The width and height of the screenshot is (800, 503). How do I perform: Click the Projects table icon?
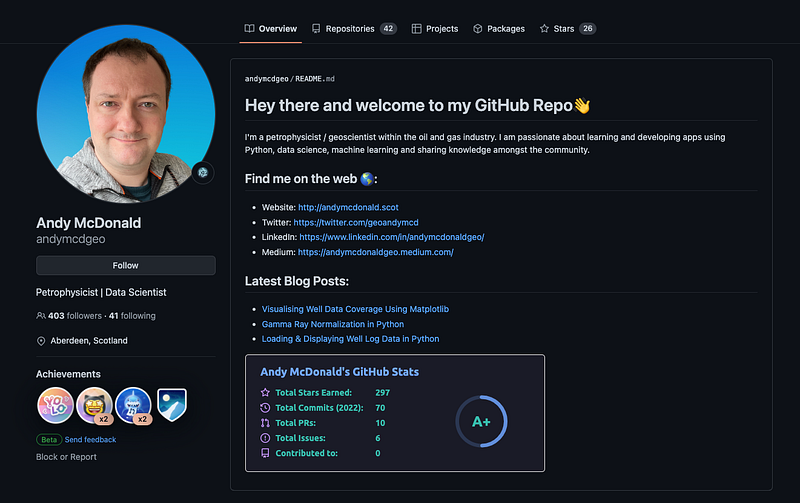coord(416,29)
